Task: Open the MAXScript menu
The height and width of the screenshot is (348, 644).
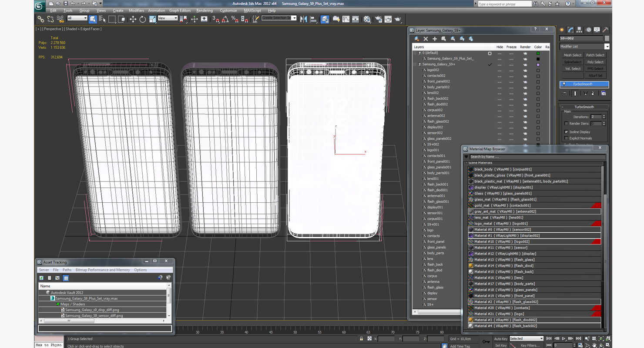Action: point(252,10)
